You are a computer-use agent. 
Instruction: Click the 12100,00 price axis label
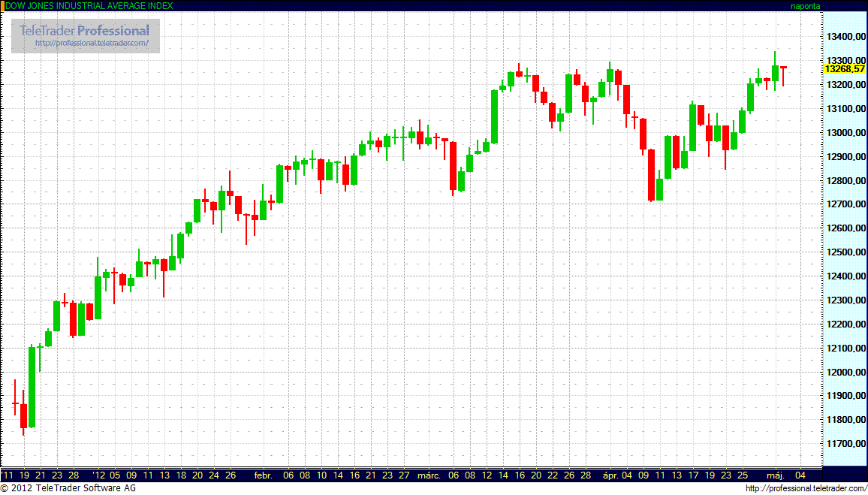[846, 348]
